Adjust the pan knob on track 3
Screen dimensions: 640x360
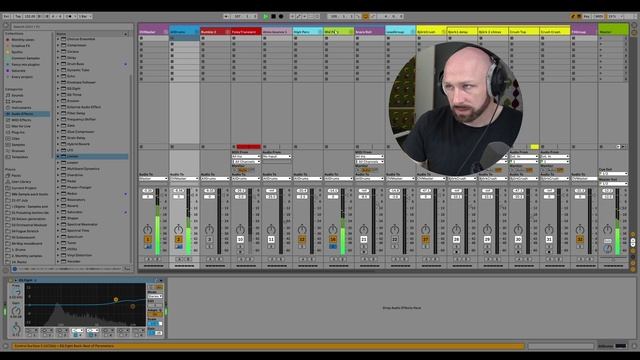209,229
